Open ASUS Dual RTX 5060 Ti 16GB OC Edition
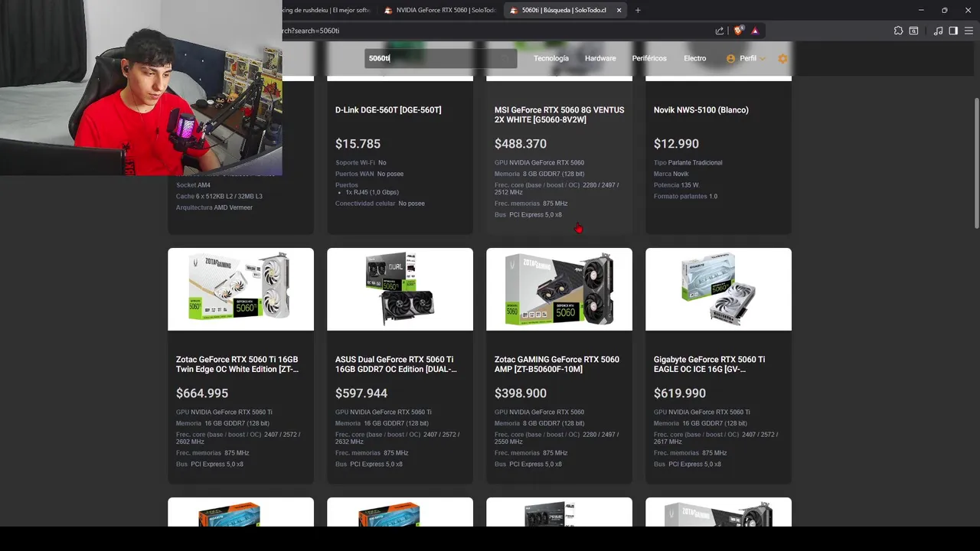This screenshot has height=551, width=980. coord(396,364)
